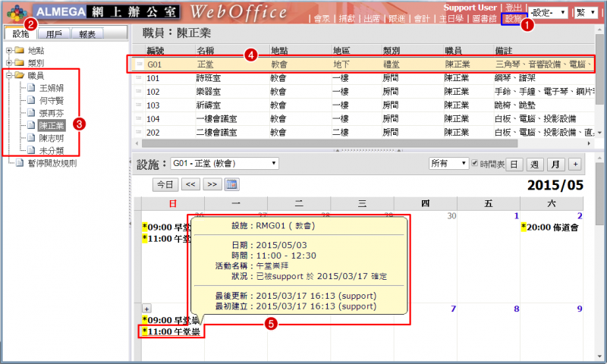Screen dimensions: 607x364
Task: Switch to the 報表 tab
Action: 88,33
